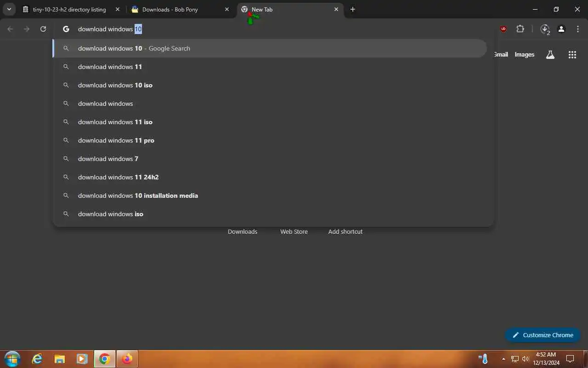Image resolution: width=588 pixels, height=368 pixels.
Task: Open a new tab with plus button
Action: 352,9
